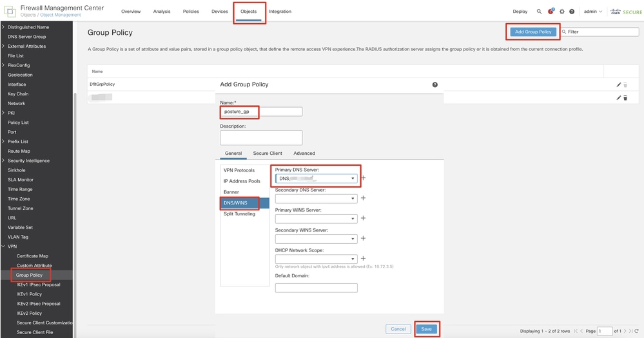Image resolution: width=644 pixels, height=338 pixels.
Task: Collapse the VPN section in sidebar
Action: pos(3,246)
